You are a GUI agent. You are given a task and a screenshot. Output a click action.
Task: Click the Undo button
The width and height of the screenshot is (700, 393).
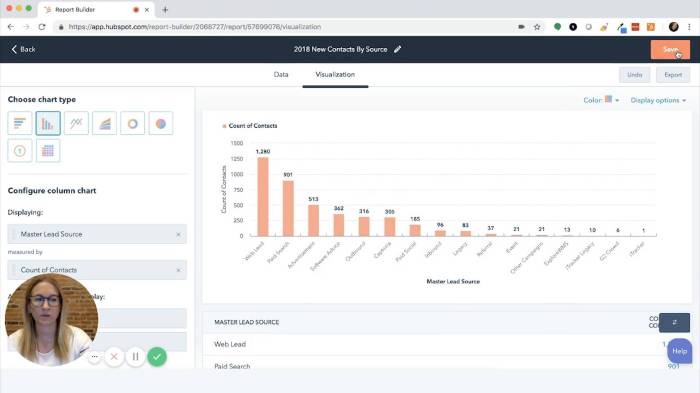point(634,75)
